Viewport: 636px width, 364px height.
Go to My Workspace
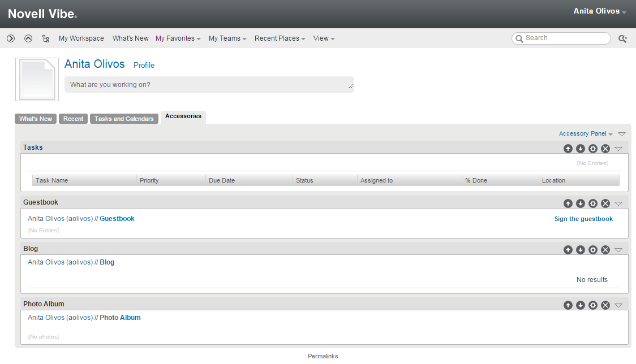point(81,38)
